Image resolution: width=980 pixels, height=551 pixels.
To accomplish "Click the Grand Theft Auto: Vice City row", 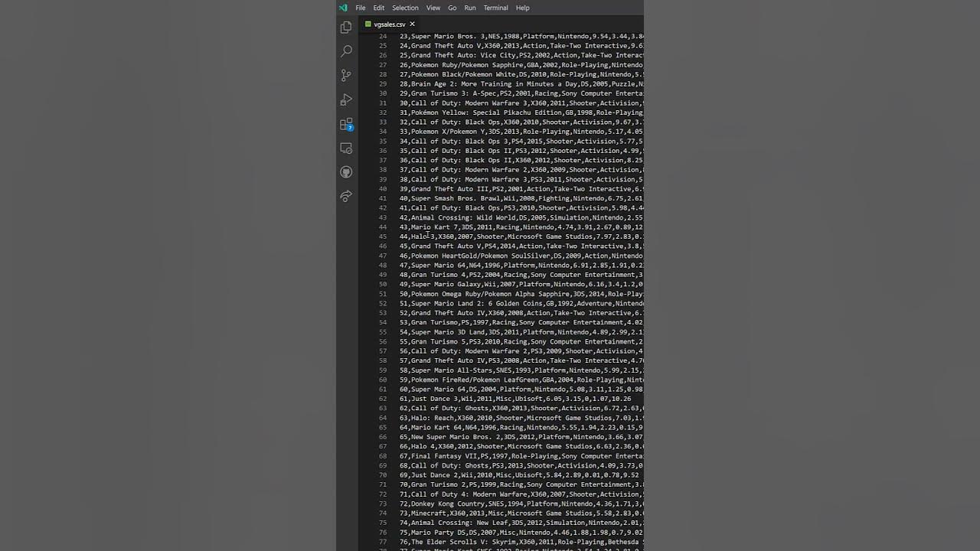I will coord(521,55).
